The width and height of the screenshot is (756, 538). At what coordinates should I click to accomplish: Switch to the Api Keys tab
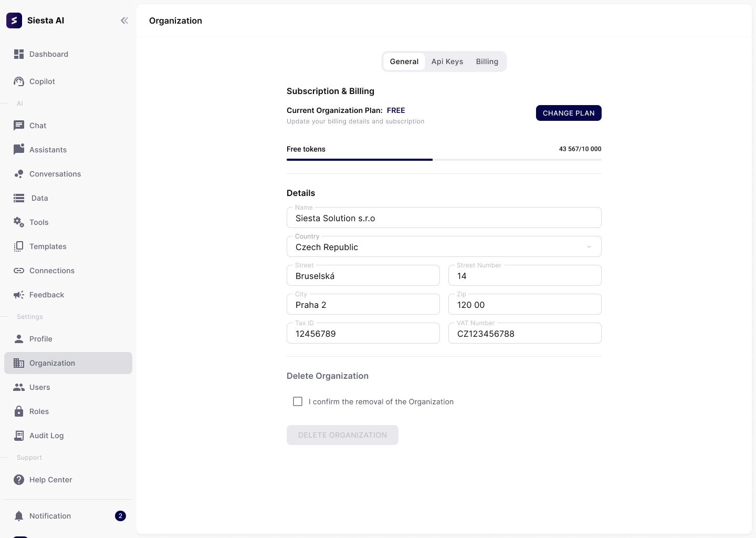click(447, 61)
